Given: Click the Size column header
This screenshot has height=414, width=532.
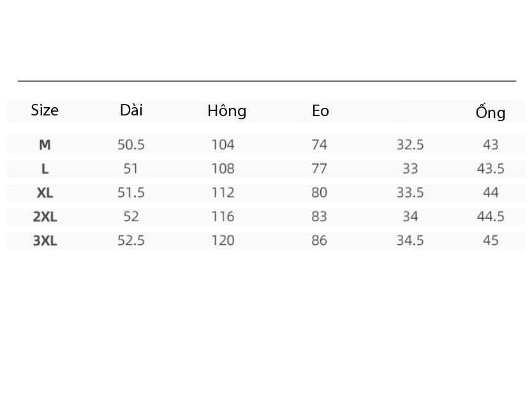Looking at the screenshot, I should click(x=45, y=110).
